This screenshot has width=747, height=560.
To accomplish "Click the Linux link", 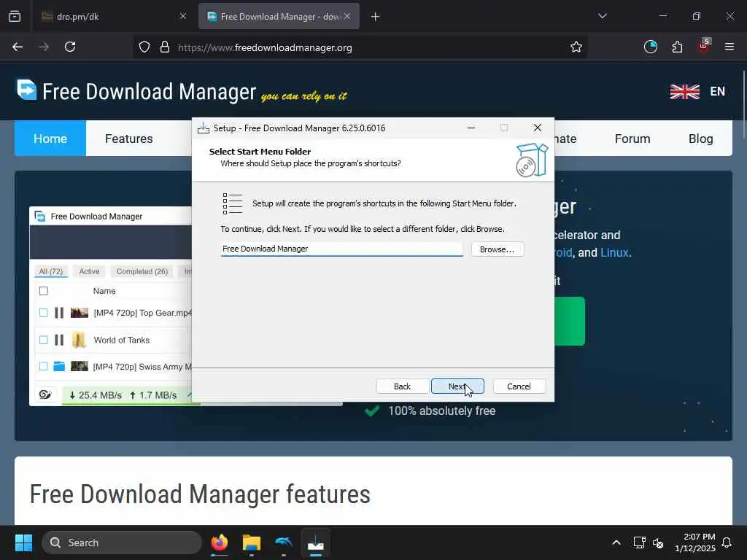I will click(614, 252).
